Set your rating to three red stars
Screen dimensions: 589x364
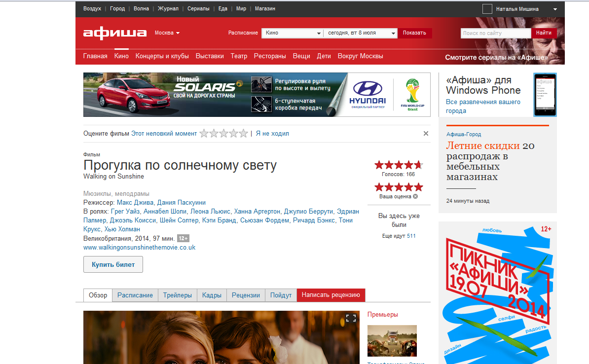tap(399, 187)
